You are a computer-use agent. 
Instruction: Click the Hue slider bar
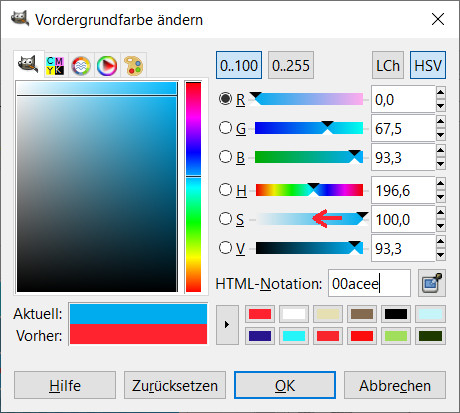(309, 190)
